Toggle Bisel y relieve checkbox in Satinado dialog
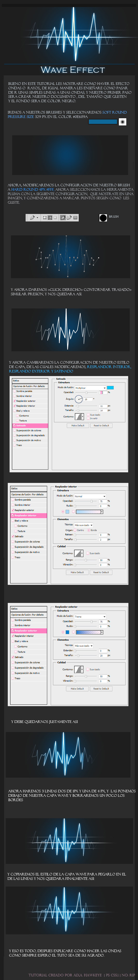Screen dimensions: 138x980 point(14,411)
